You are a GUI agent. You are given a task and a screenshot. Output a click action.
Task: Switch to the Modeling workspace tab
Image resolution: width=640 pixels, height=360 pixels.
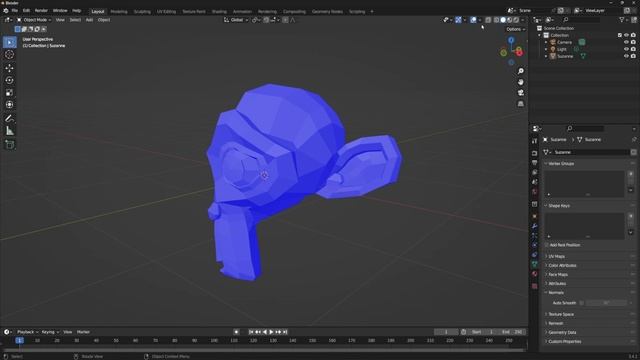[119, 11]
